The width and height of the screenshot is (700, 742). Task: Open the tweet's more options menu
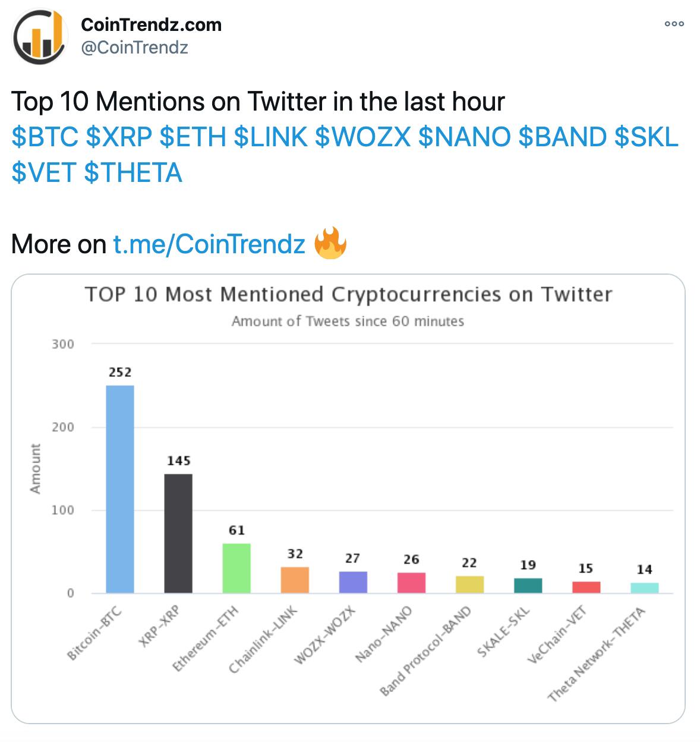click(x=675, y=24)
